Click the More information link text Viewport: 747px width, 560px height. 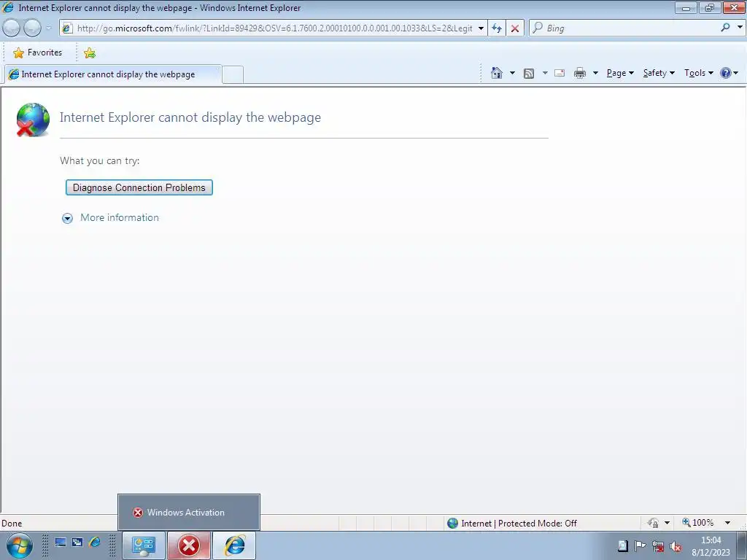120,217
